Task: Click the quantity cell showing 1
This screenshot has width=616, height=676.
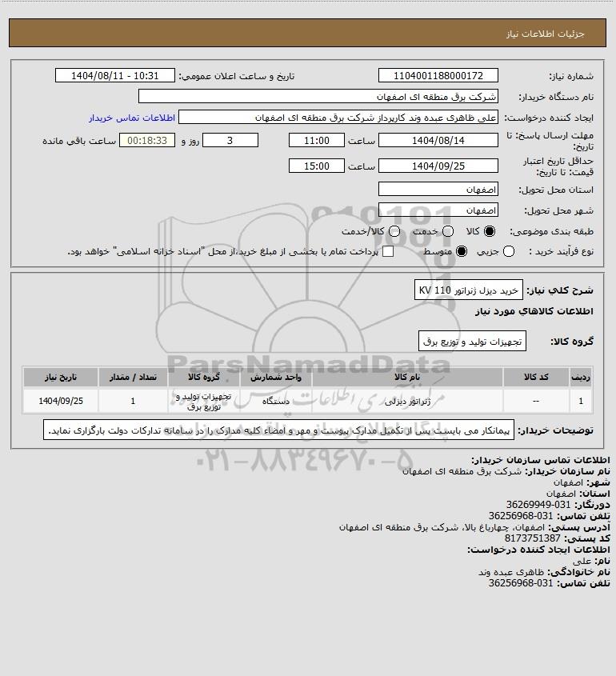Action: point(133,401)
